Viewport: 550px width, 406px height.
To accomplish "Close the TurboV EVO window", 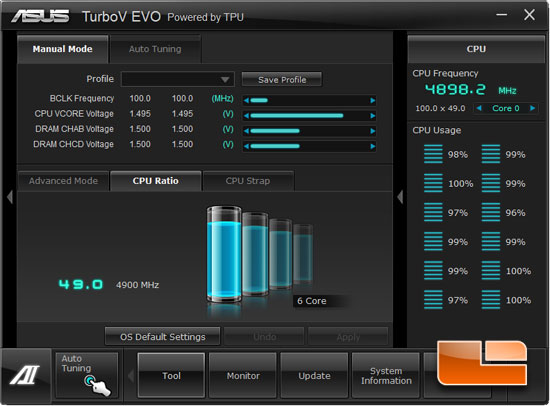I will click(529, 15).
